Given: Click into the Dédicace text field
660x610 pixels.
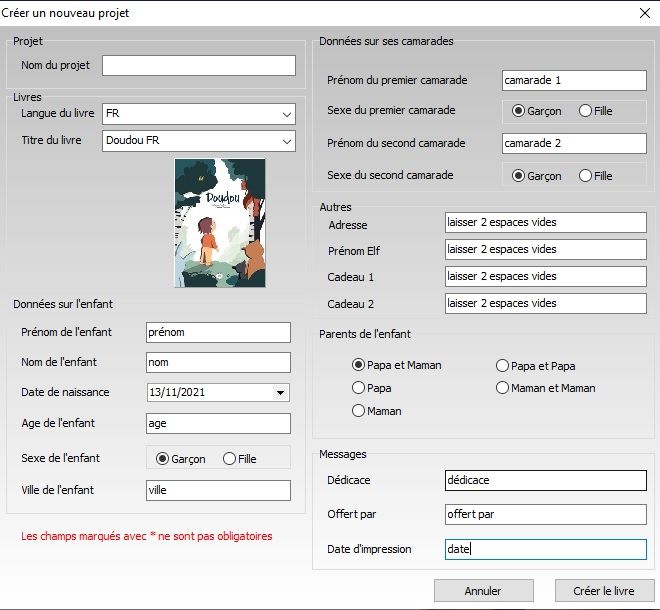Looking at the screenshot, I should click(x=545, y=481).
